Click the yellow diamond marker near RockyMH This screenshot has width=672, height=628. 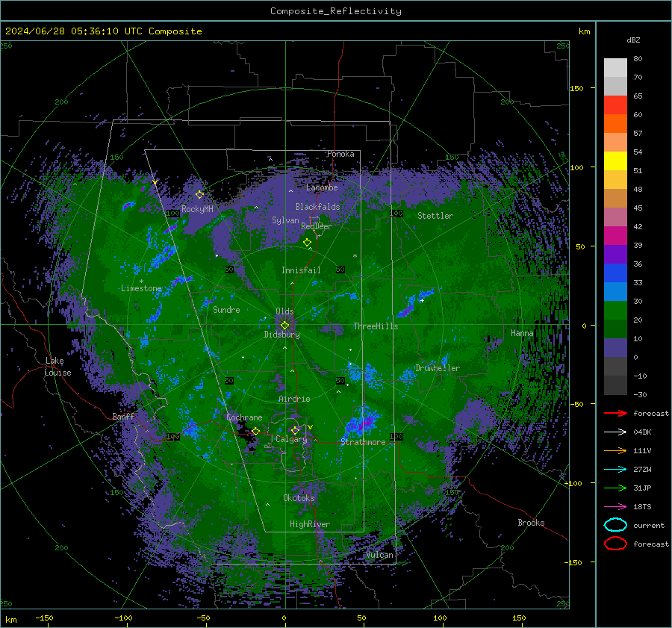[199, 195]
